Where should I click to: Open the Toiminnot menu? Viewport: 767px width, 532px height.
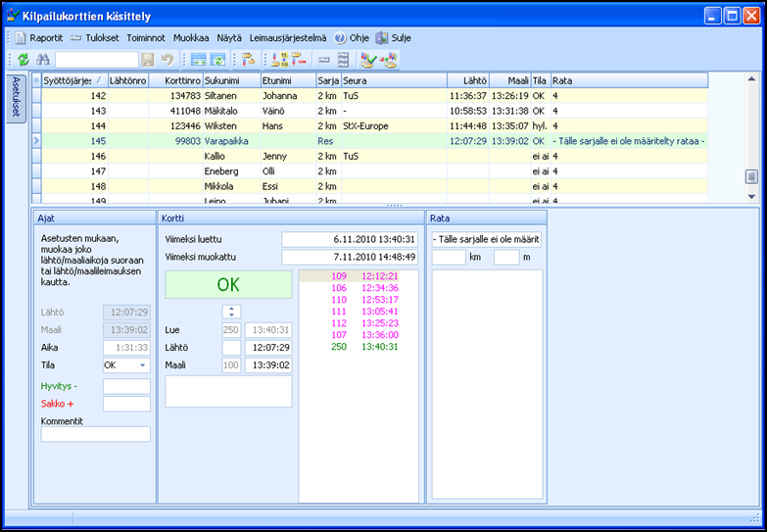(x=146, y=37)
